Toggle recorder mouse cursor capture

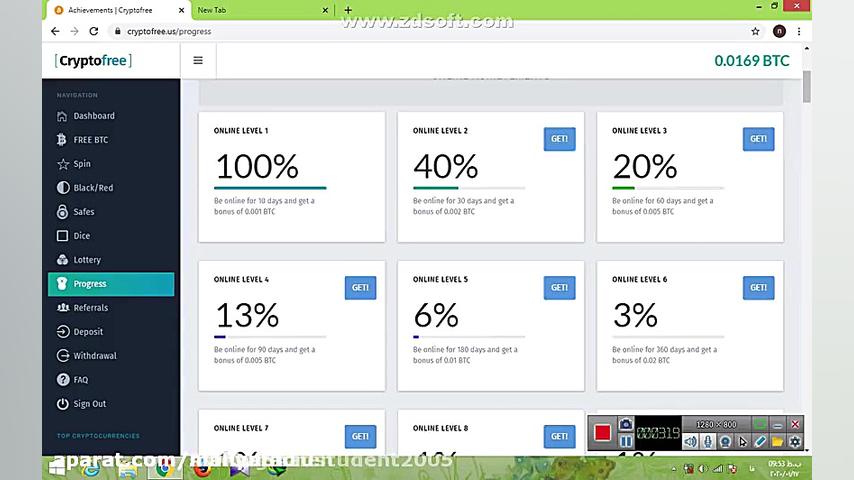[x=742, y=442]
